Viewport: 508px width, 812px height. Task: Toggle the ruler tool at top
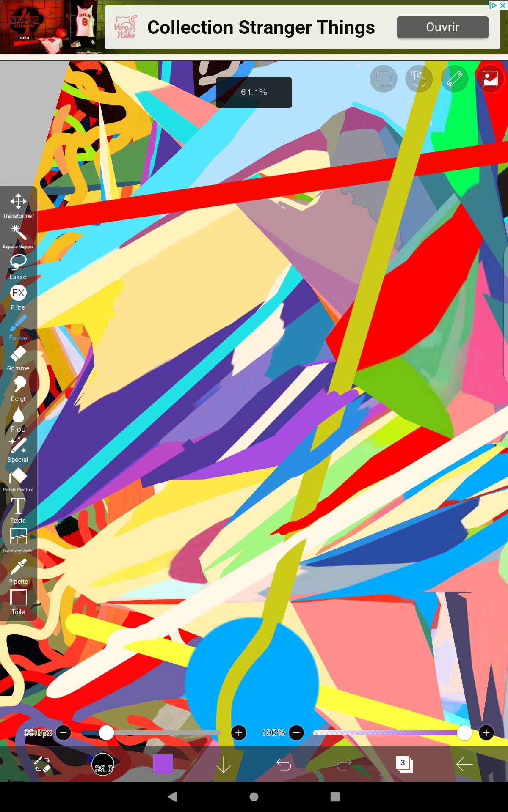point(454,79)
